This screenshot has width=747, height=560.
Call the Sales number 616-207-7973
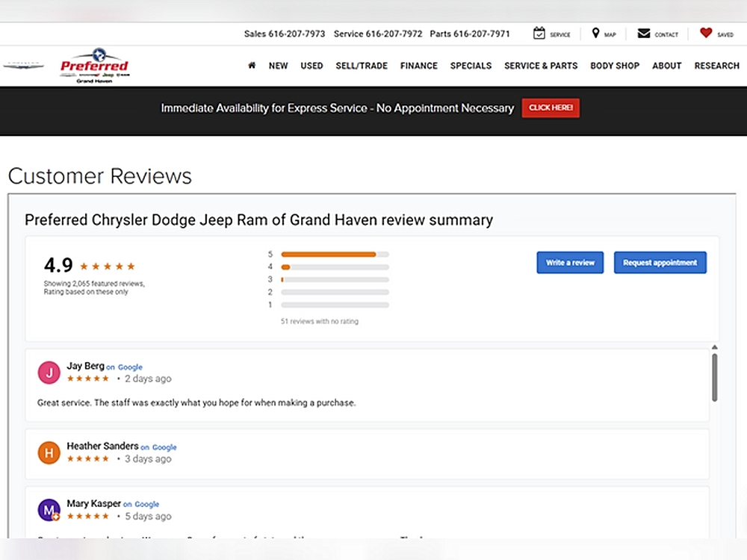coord(297,34)
